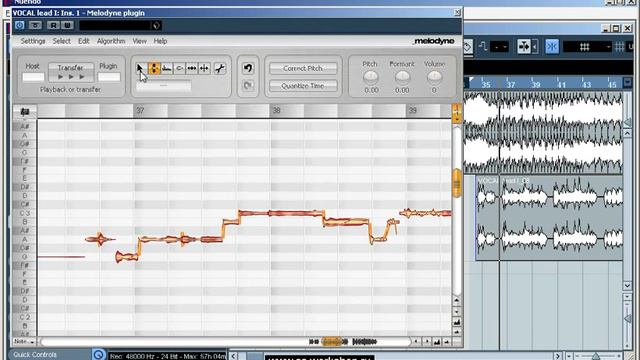640x360 pixels.
Task: Open the Nuendo ruler format dropdown arrow
Action: point(627,82)
